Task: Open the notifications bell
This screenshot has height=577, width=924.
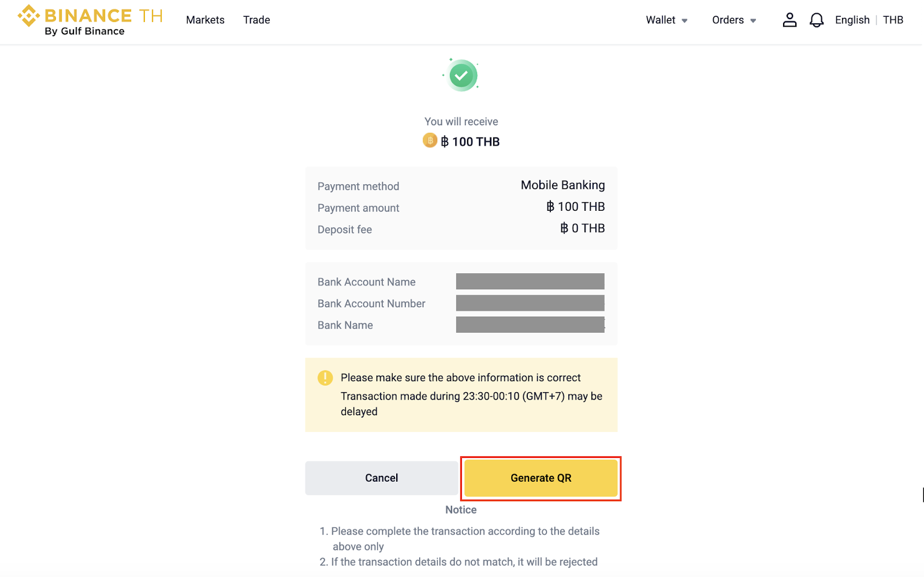Action: click(x=816, y=20)
